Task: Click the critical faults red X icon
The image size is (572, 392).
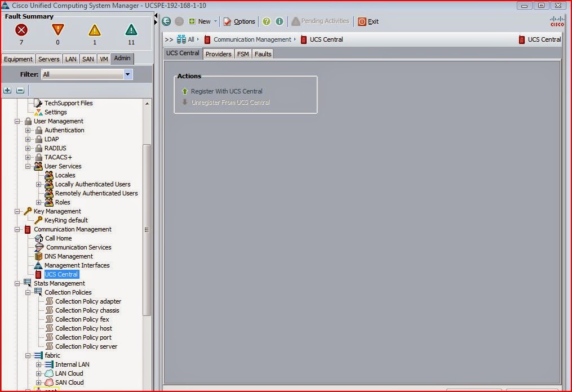Action: pos(21,30)
